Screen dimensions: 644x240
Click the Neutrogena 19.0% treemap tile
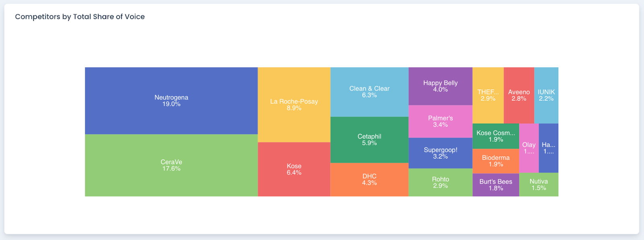(x=171, y=101)
